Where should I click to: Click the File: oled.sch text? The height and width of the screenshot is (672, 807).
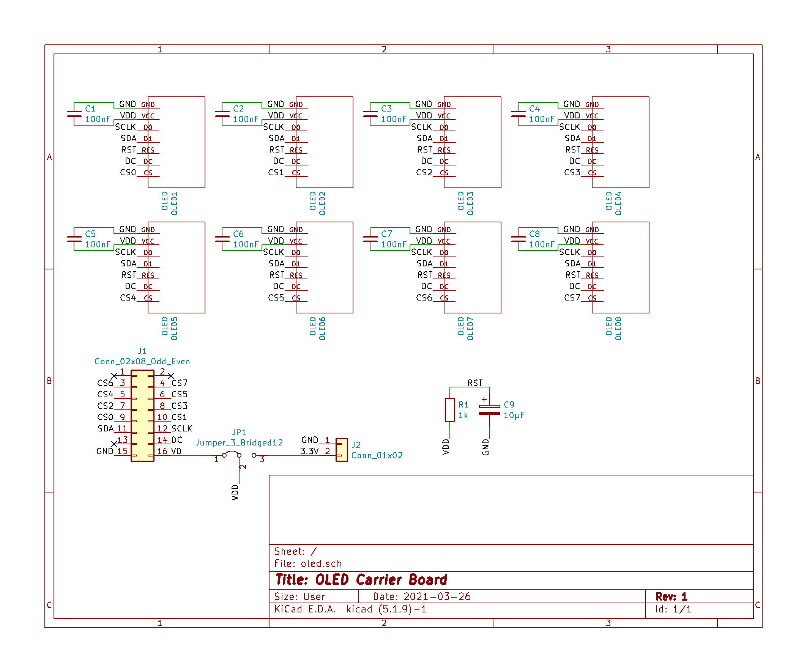pyautogui.click(x=308, y=563)
